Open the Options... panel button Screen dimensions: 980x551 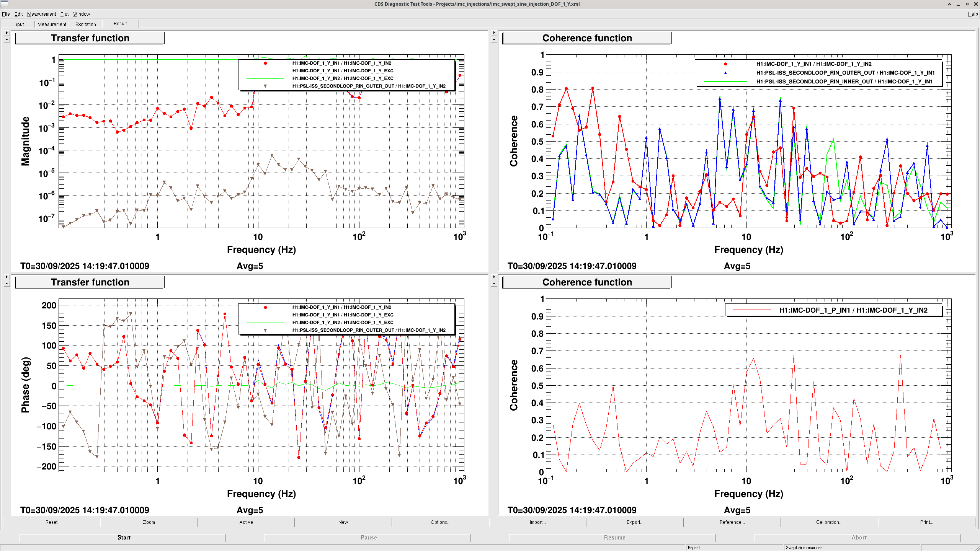coord(440,522)
